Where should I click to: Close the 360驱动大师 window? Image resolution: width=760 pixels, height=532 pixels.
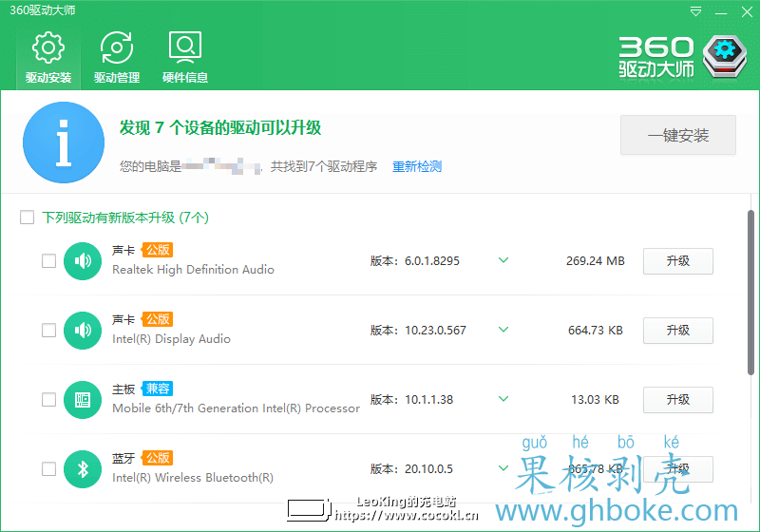(747, 11)
